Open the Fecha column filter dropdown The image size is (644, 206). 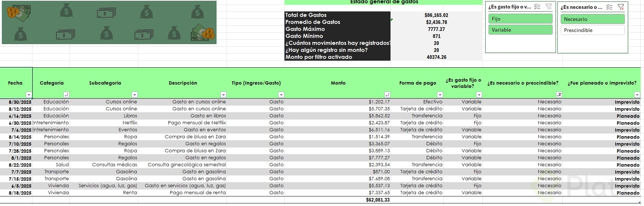29,95
